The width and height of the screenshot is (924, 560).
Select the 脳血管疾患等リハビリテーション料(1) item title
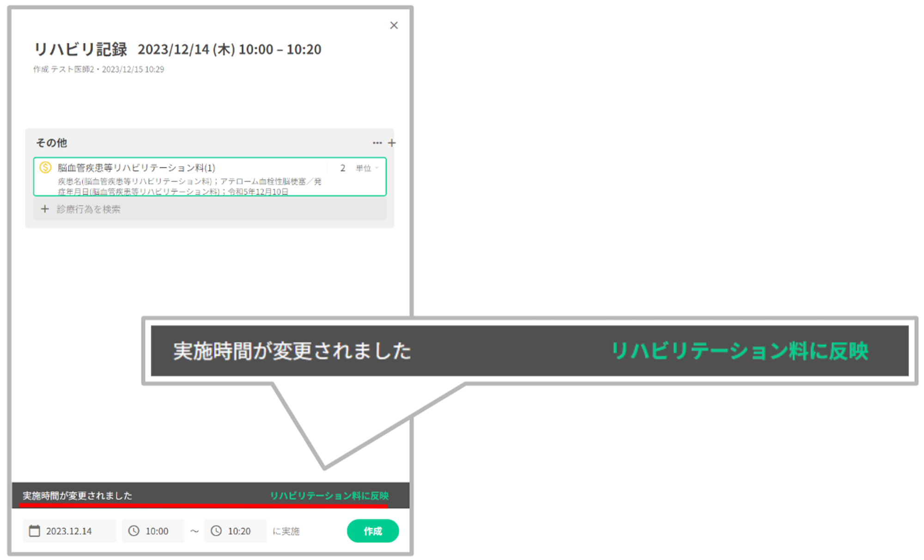pyautogui.click(x=136, y=168)
